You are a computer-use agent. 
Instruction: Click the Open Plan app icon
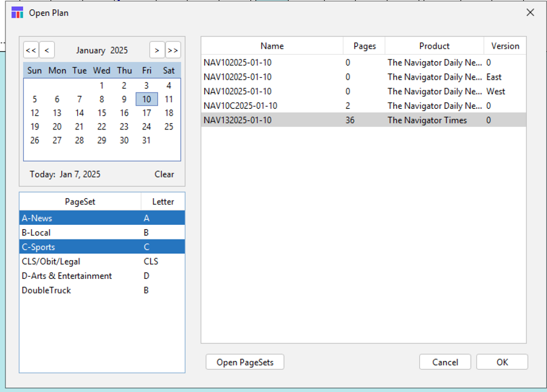17,13
